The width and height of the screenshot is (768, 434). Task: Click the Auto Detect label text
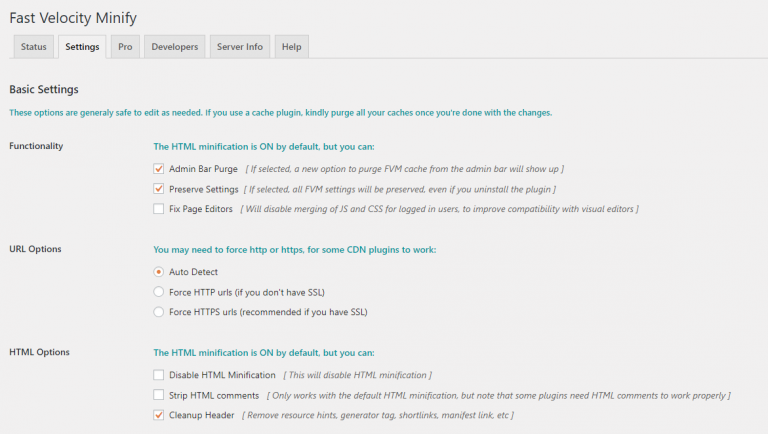click(193, 272)
